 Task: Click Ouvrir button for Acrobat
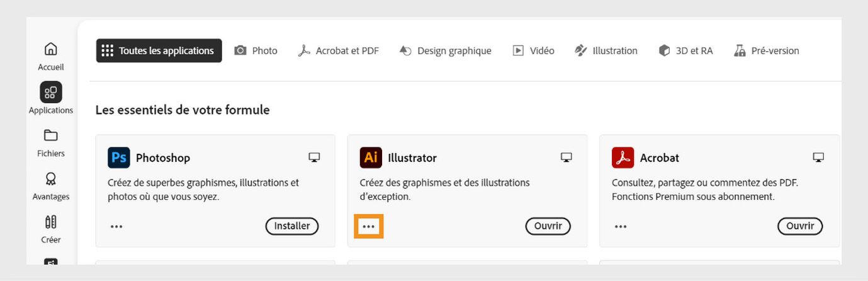(x=800, y=226)
